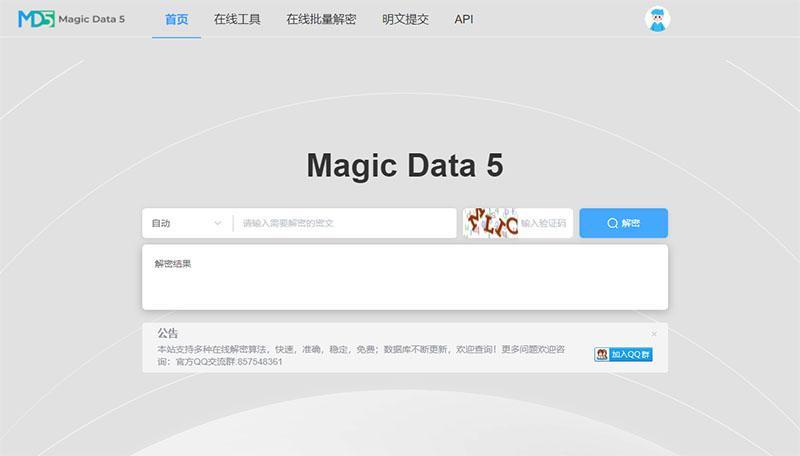
Task: Focus the 输入验证码 captcha field
Action: pos(545,223)
